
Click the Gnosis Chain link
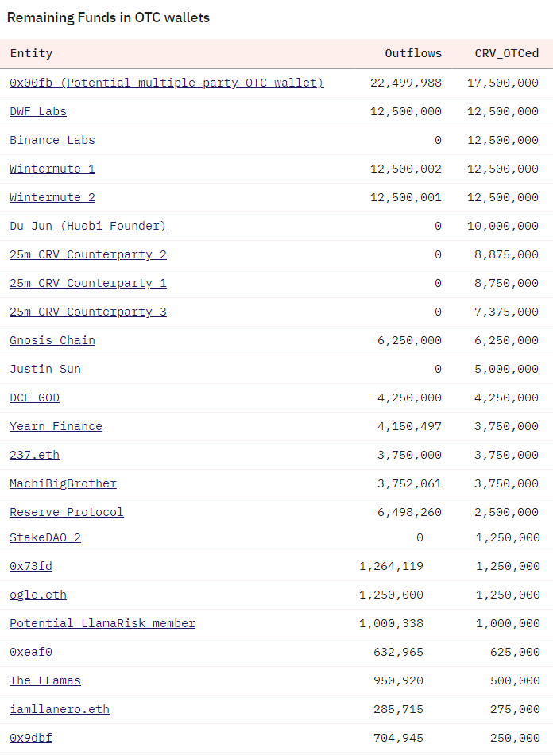tap(52, 340)
